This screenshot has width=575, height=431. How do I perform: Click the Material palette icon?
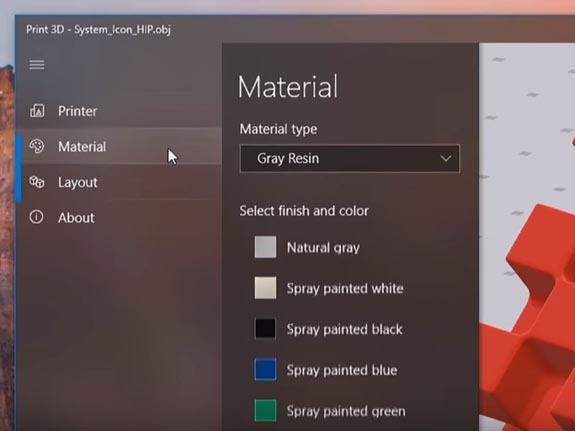coord(37,146)
